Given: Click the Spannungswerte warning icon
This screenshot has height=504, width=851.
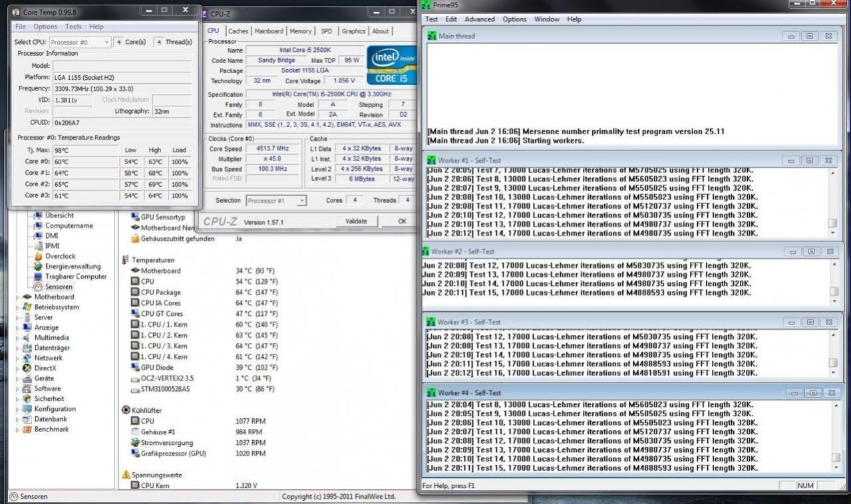Looking at the screenshot, I should 126,475.
